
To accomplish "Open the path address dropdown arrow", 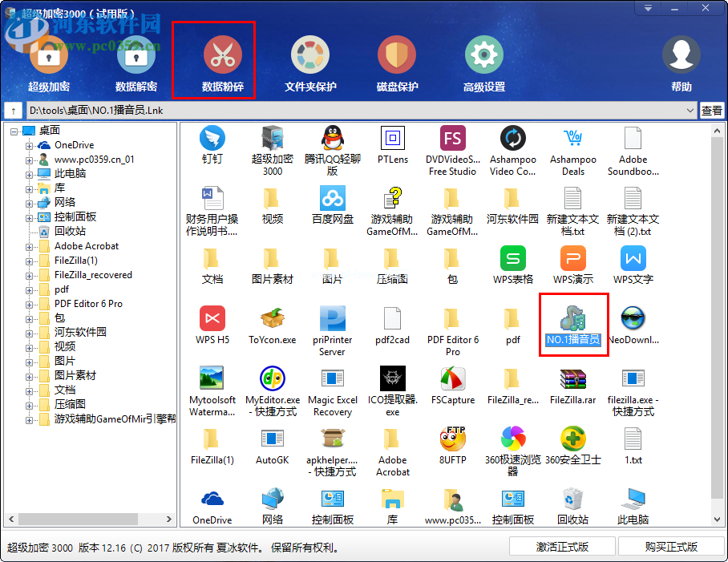I will pos(690,111).
